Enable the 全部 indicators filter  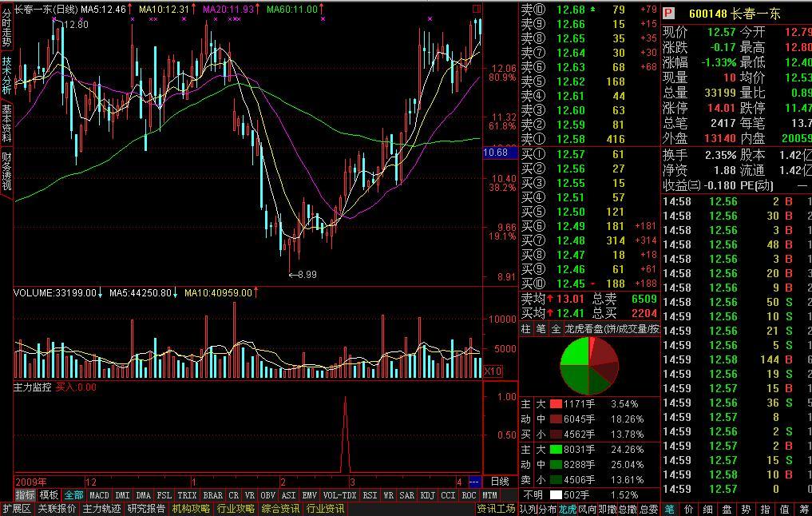(x=74, y=495)
